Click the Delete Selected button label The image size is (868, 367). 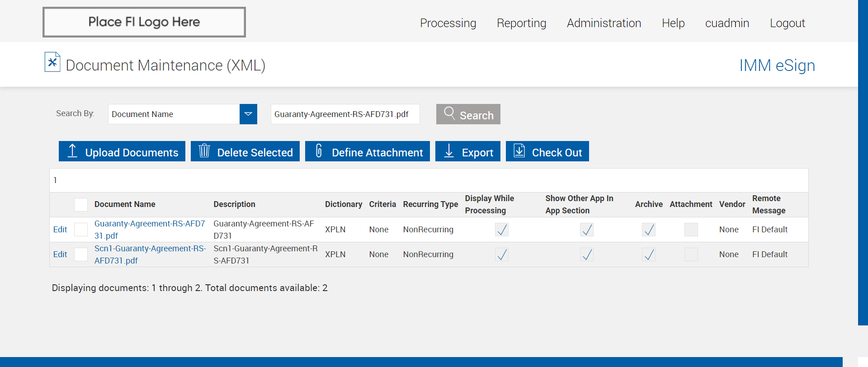[255, 153]
